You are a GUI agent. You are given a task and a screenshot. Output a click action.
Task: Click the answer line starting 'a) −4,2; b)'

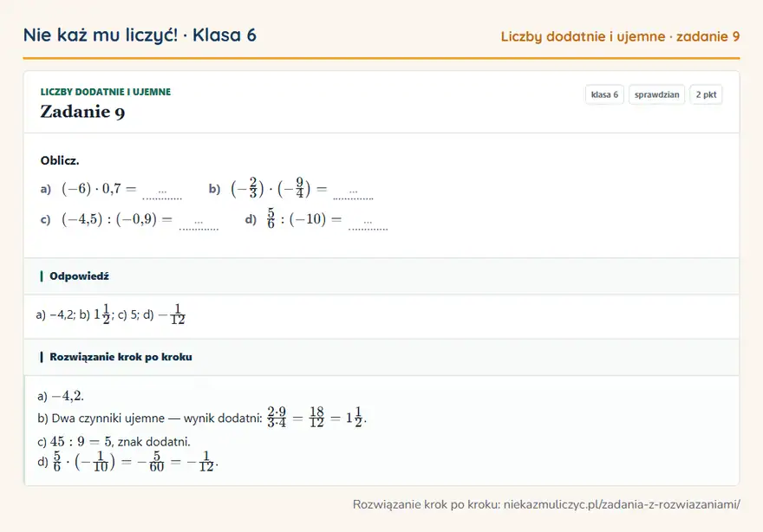[110, 315]
